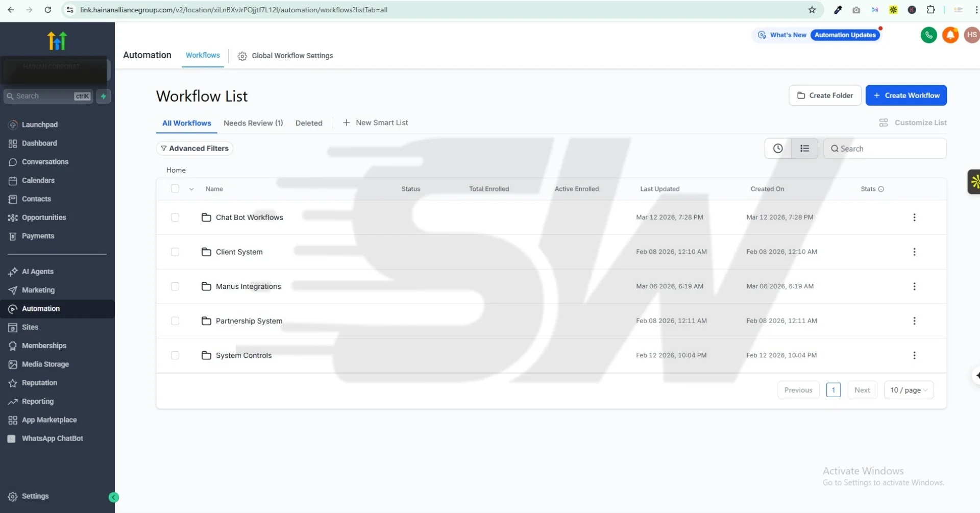The height and width of the screenshot is (513, 980).
Task: Check the Client System folder checkbox
Action: 175,252
